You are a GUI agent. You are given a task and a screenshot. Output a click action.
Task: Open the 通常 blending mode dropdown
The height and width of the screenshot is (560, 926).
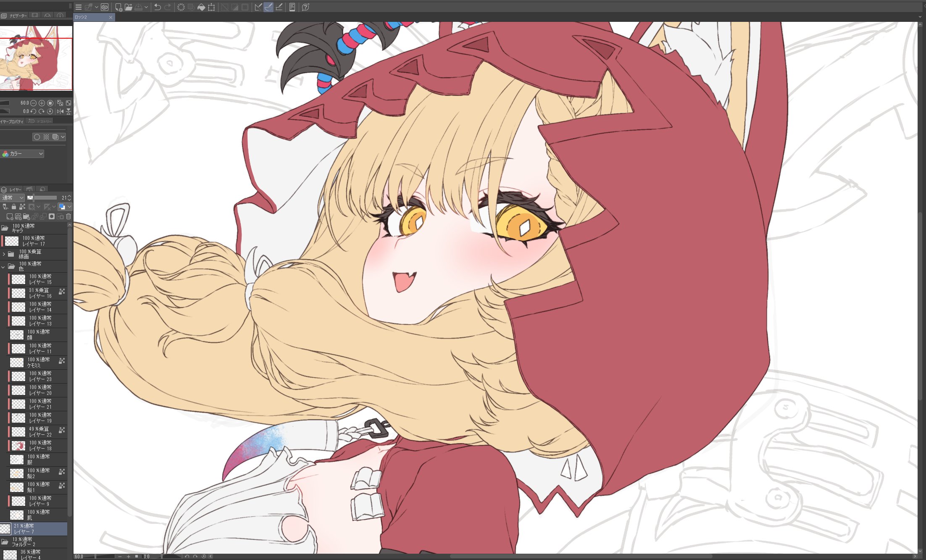(x=13, y=198)
